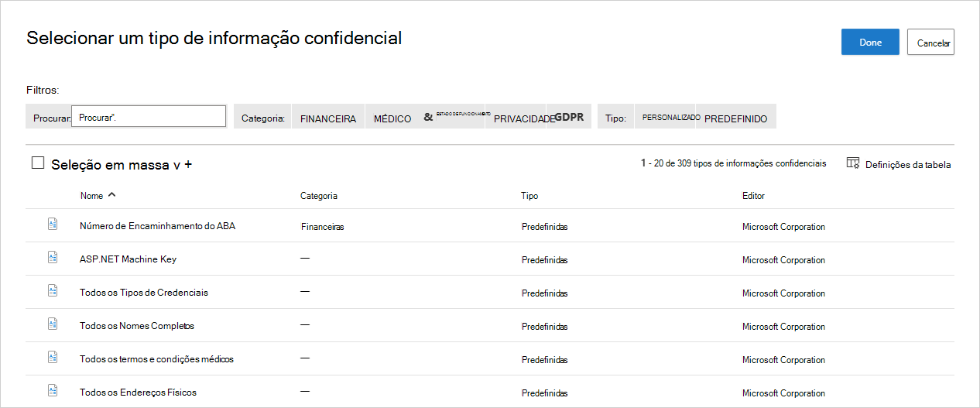980x408 pixels.
Task: Show only PERSONALIZADO type items
Action: [671, 118]
